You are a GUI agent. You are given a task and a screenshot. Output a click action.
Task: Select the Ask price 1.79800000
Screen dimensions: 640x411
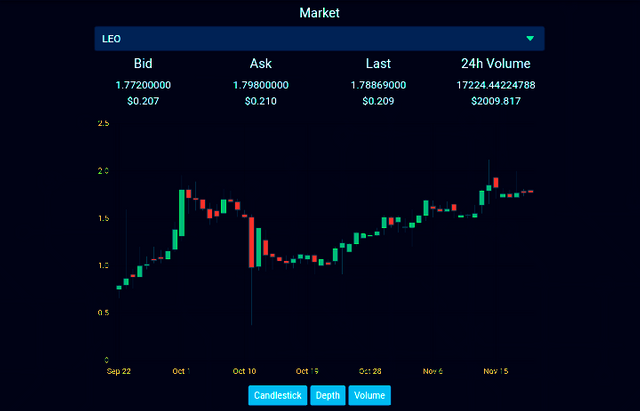coord(261,85)
